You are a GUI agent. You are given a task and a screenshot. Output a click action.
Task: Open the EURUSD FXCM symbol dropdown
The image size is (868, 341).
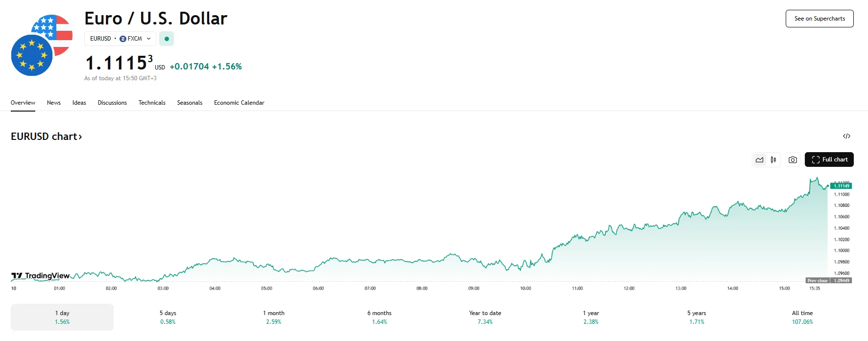click(120, 39)
